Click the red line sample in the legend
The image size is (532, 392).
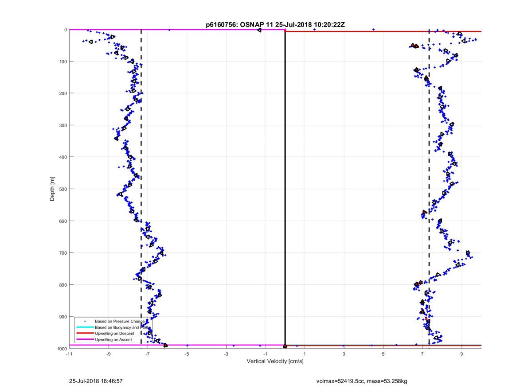point(85,333)
